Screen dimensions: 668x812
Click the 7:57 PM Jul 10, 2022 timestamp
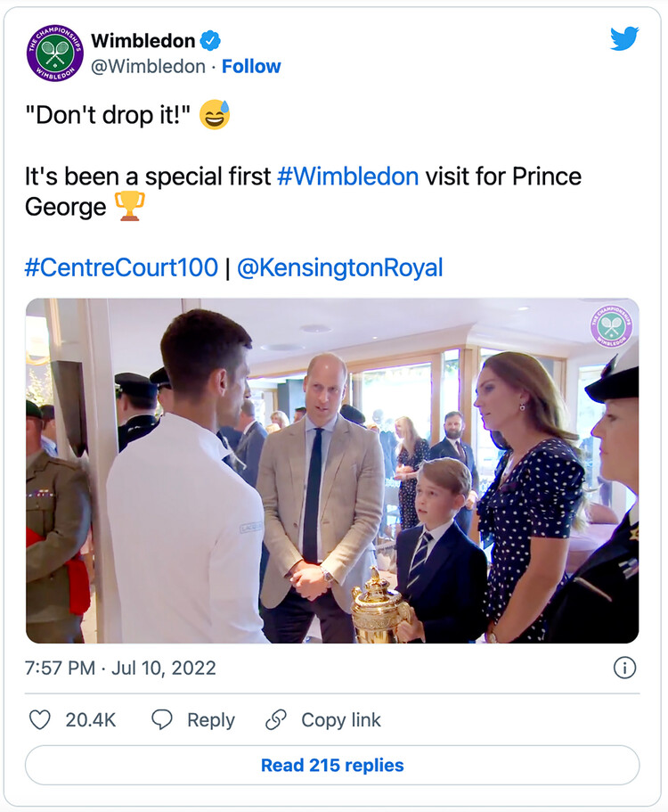(120, 668)
